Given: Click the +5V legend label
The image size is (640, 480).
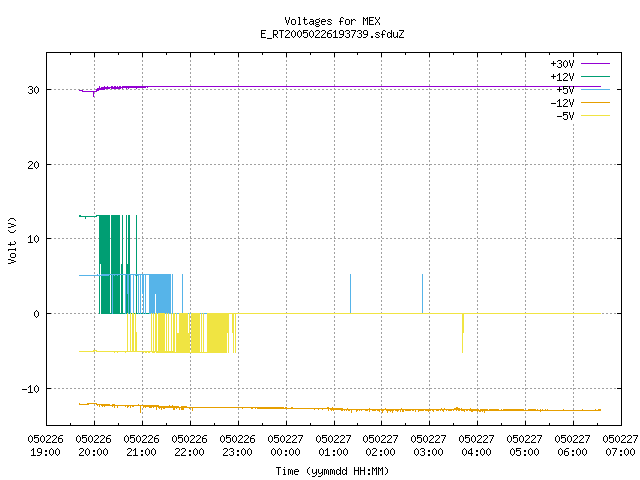Looking at the screenshot, I should (565, 90).
